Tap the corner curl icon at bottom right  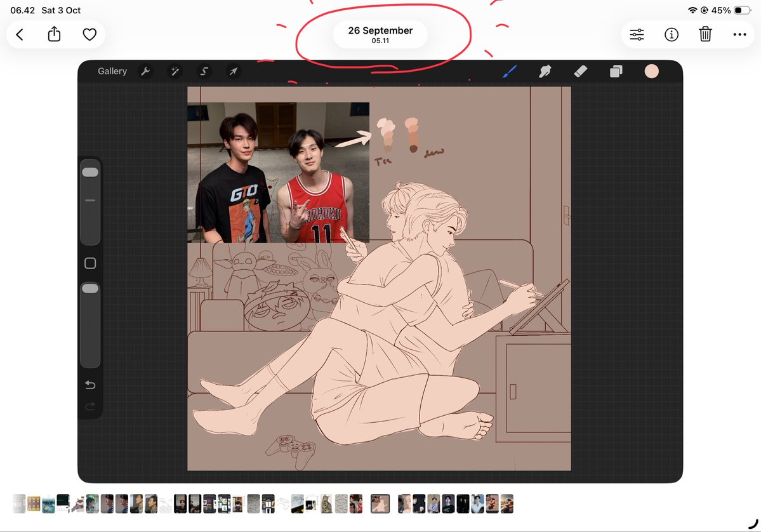pyautogui.click(x=753, y=524)
